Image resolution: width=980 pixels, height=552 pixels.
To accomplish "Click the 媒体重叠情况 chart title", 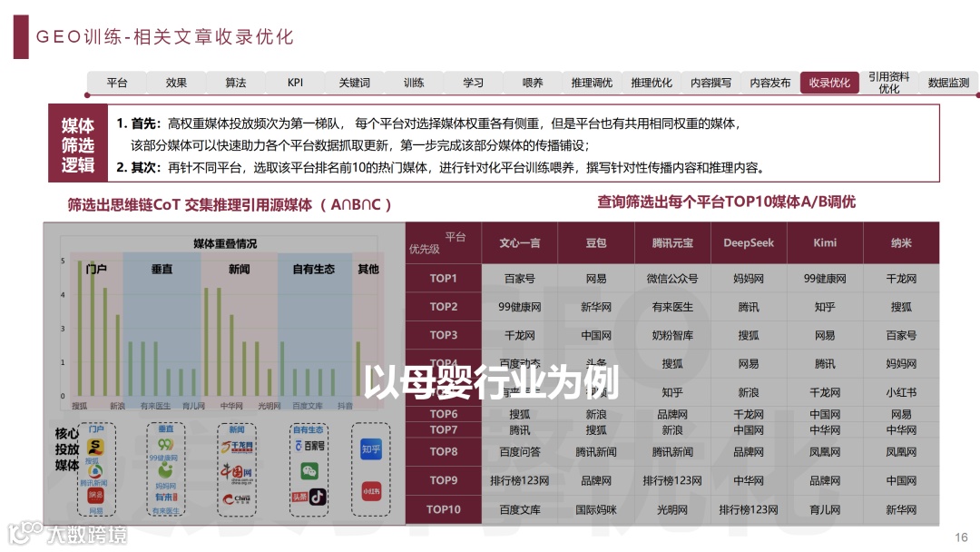I will [225, 244].
